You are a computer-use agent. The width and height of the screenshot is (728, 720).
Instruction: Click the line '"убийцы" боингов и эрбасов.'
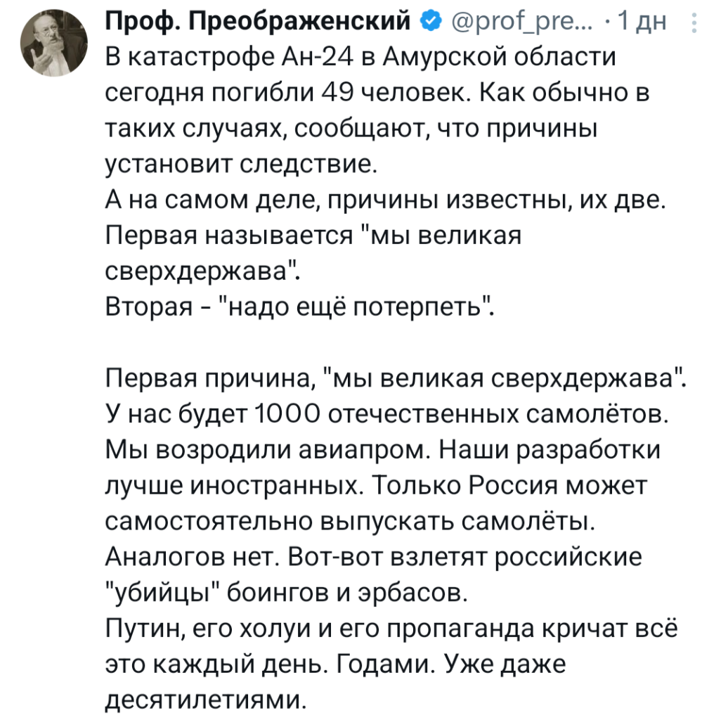tap(286, 598)
